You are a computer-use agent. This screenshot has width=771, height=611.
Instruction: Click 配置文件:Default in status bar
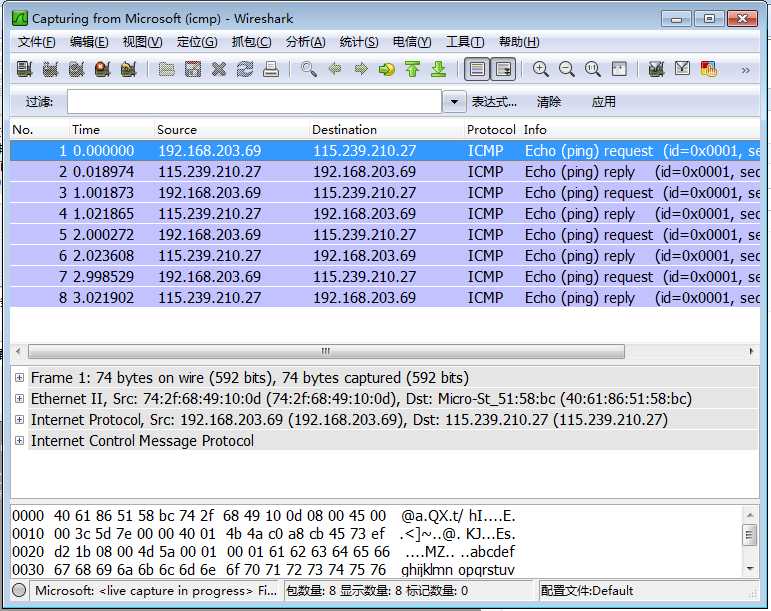point(587,590)
